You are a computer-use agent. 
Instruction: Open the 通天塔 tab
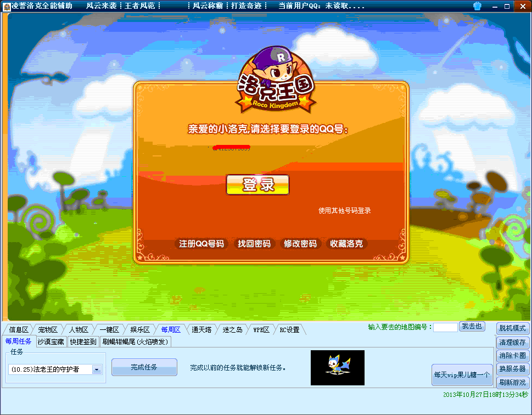click(201, 329)
